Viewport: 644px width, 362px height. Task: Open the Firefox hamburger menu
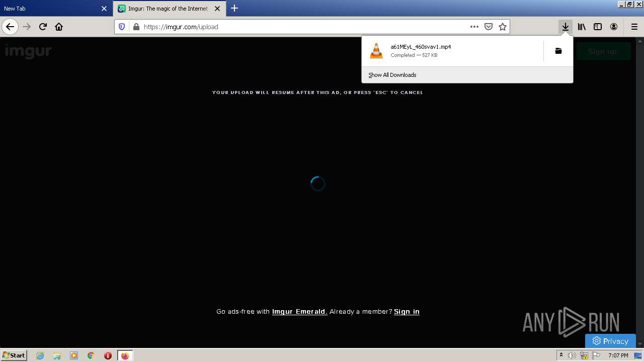tap(634, 27)
